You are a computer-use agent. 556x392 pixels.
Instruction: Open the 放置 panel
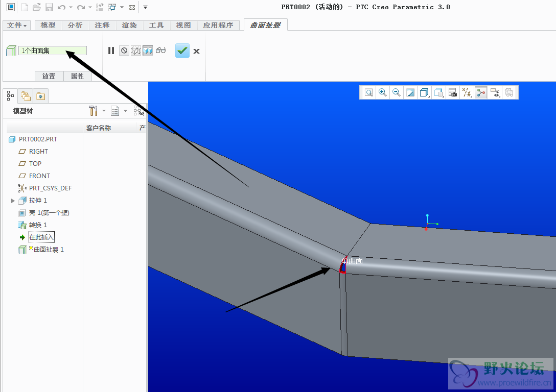coord(49,76)
